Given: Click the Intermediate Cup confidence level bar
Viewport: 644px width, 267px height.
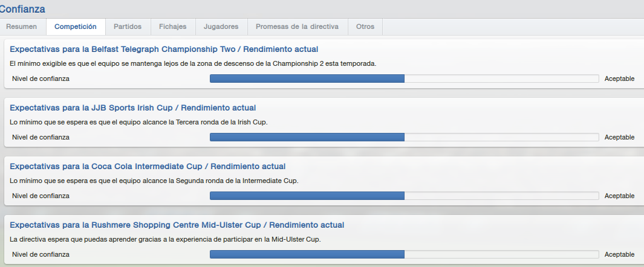Looking at the screenshot, I should click(x=404, y=196).
